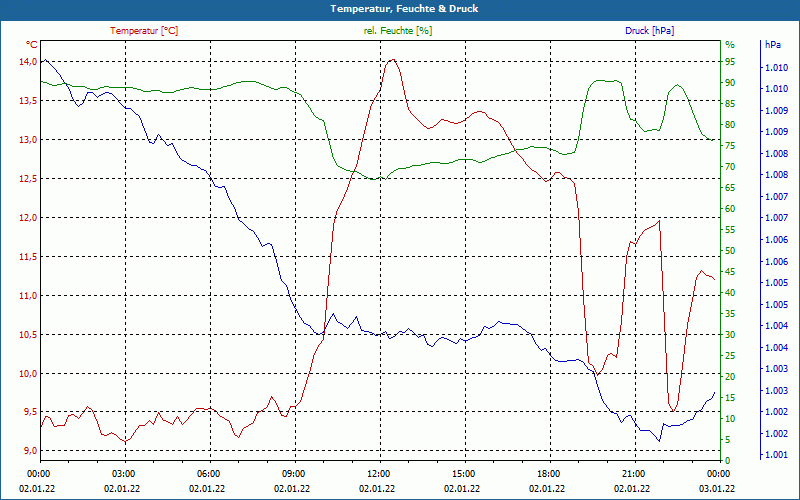Click the 80 humidity axis value
The height and width of the screenshot is (500, 800).
click(730, 124)
